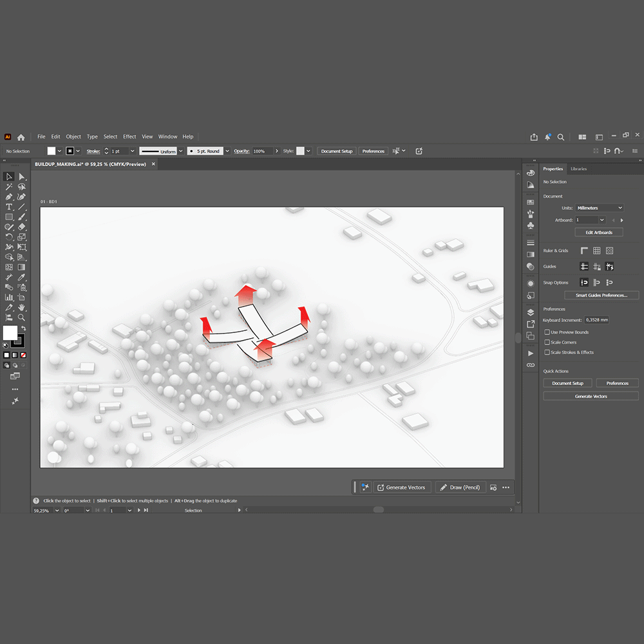
Task: Enable Use Preview Bounds checkbox
Action: 547,332
